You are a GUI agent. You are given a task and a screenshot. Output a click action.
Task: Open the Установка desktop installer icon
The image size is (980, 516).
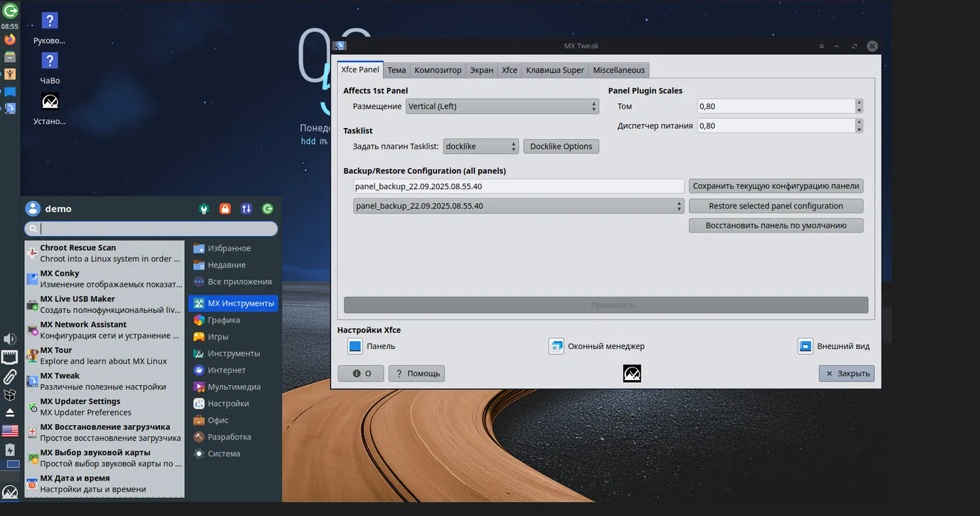tap(50, 102)
